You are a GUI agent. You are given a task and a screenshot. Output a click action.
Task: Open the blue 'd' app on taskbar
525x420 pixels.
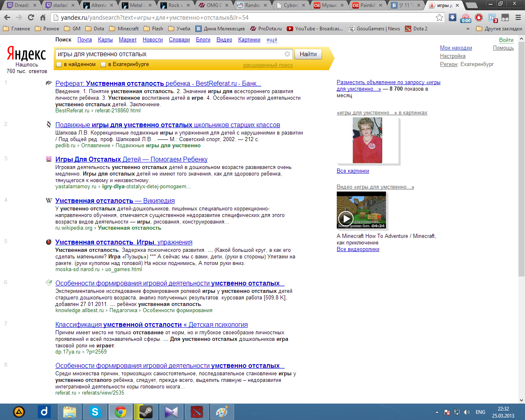pos(44,412)
